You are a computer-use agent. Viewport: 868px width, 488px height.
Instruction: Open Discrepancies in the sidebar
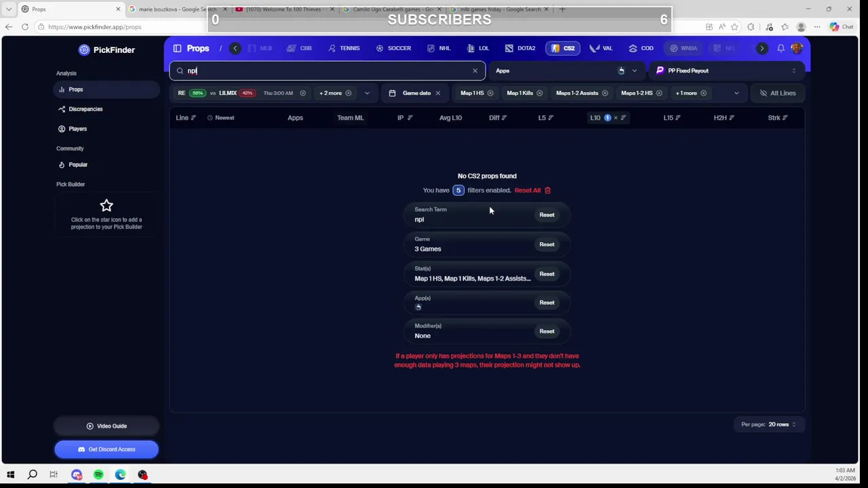coord(106,109)
